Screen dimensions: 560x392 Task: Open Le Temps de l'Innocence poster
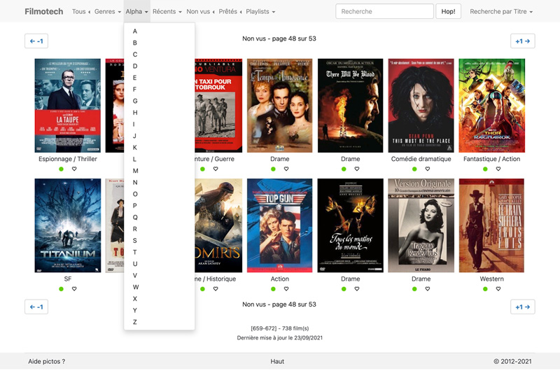279,106
